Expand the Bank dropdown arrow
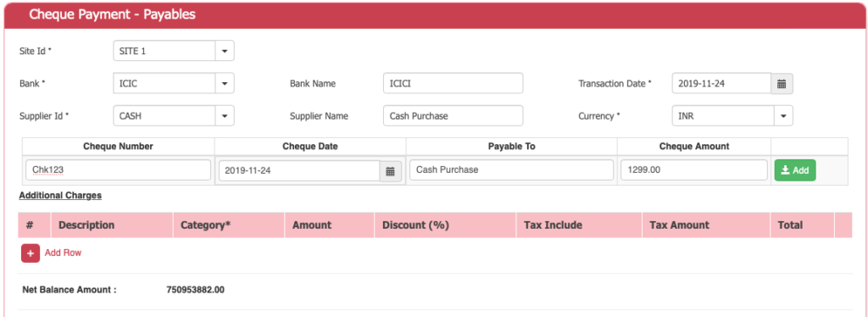The width and height of the screenshot is (868, 317). (x=224, y=84)
